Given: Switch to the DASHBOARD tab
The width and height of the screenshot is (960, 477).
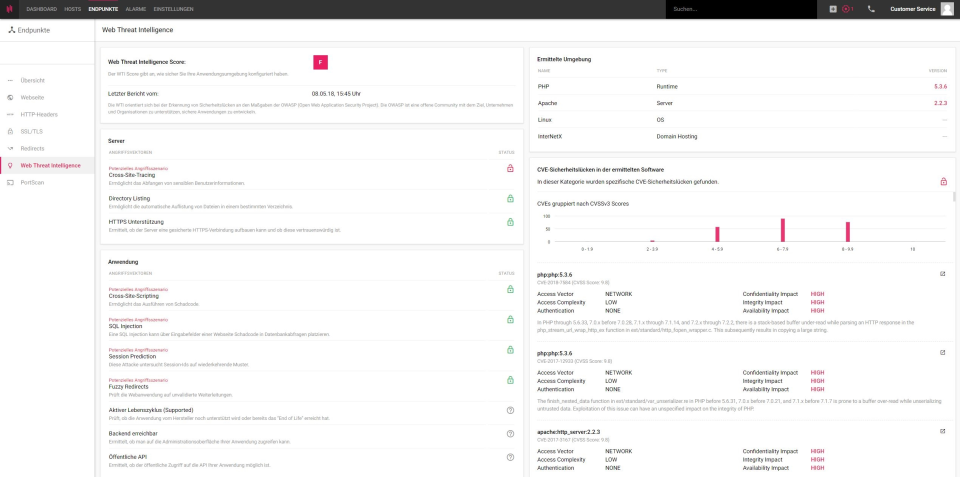Looking at the screenshot, I should click(x=42, y=9).
